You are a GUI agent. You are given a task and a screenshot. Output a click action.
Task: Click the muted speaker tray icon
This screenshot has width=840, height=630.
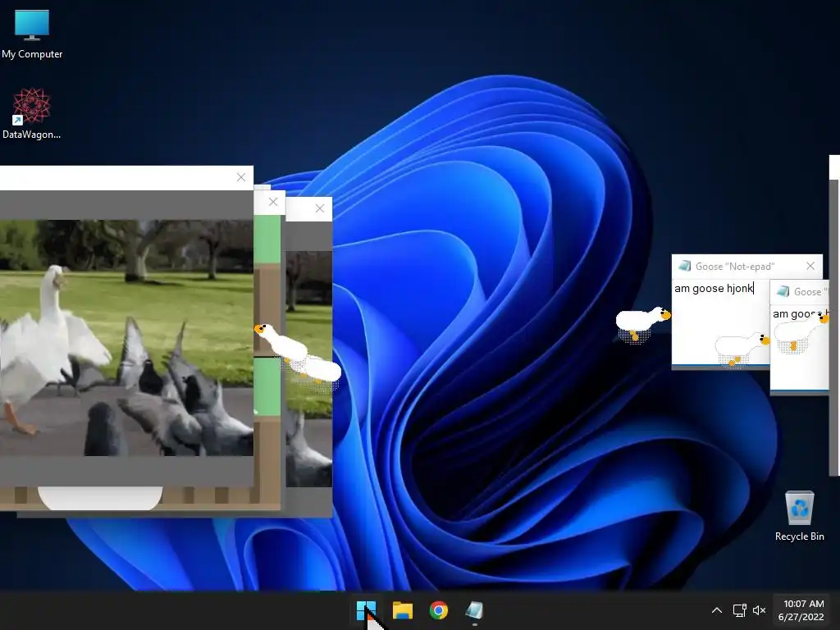click(x=759, y=610)
